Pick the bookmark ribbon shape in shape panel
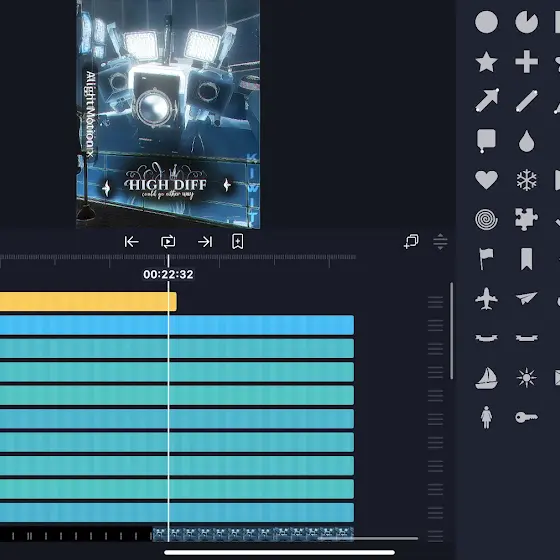 526,259
